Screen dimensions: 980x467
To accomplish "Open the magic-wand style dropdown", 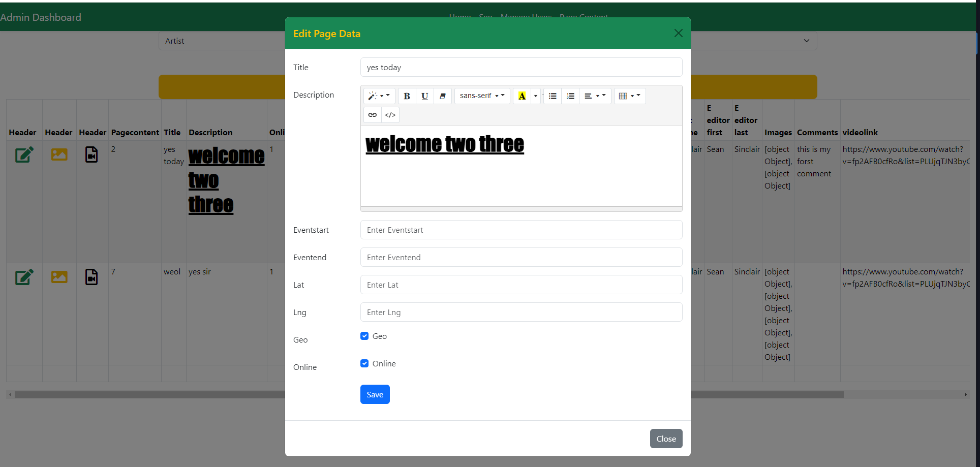I will 379,96.
